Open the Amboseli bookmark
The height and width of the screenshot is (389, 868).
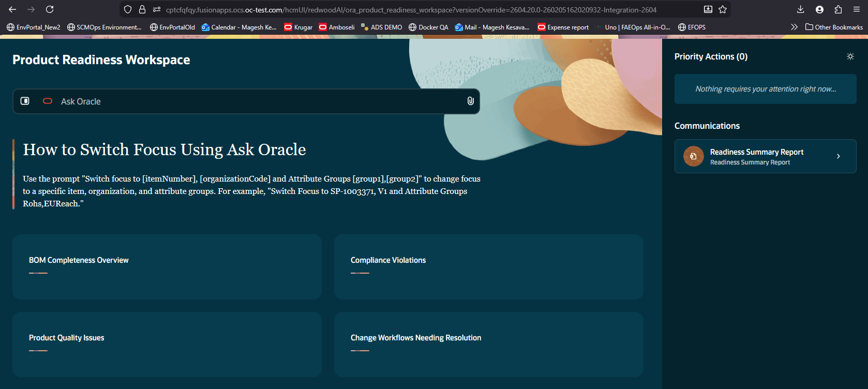pyautogui.click(x=337, y=27)
